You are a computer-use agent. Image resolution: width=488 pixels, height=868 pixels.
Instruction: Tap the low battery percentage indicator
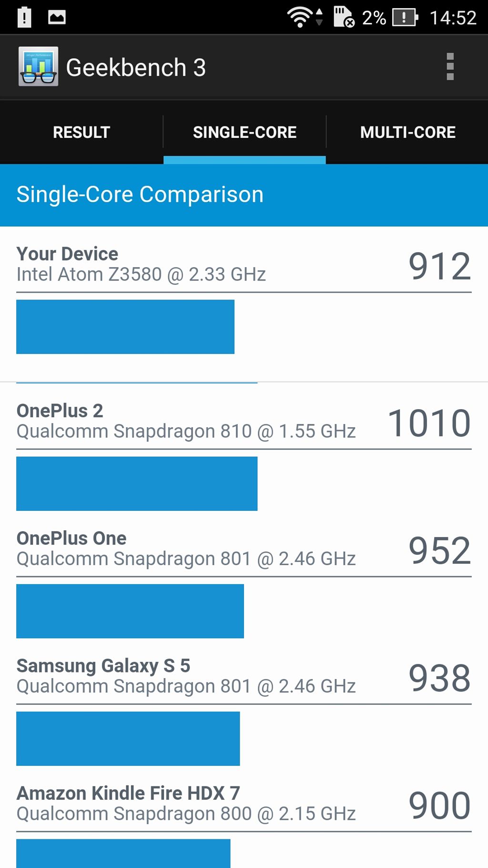click(x=374, y=18)
